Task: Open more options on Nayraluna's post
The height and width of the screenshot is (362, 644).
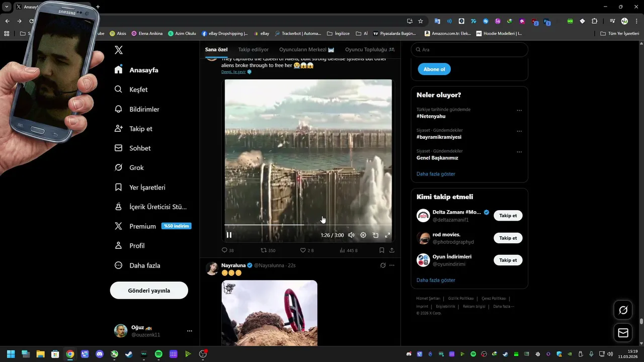Action: tap(392, 265)
